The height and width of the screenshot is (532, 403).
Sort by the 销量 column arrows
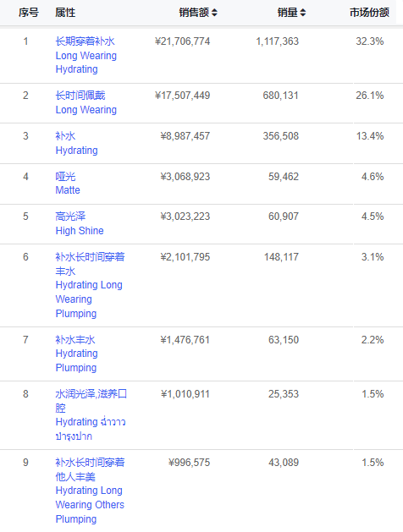303,13
